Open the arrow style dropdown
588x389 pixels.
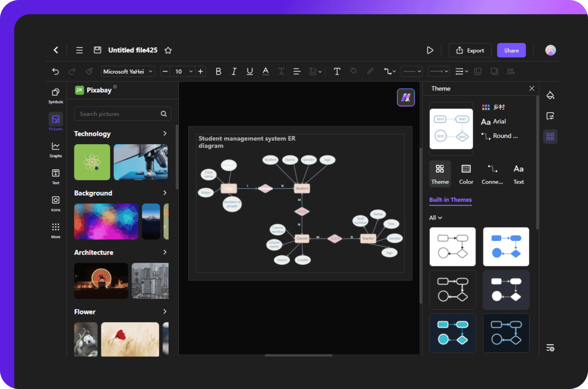pos(439,72)
